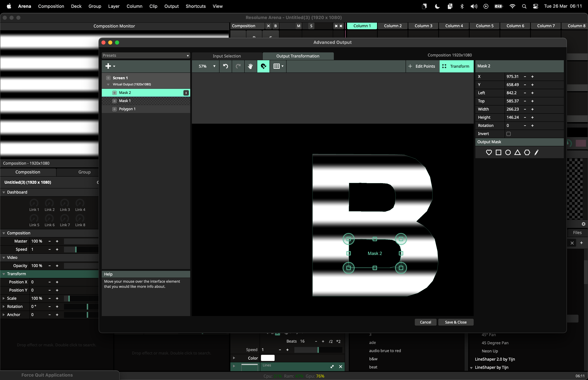Select the hand pan tool
Viewport: 588px width, 380px height.
pyautogui.click(x=250, y=66)
